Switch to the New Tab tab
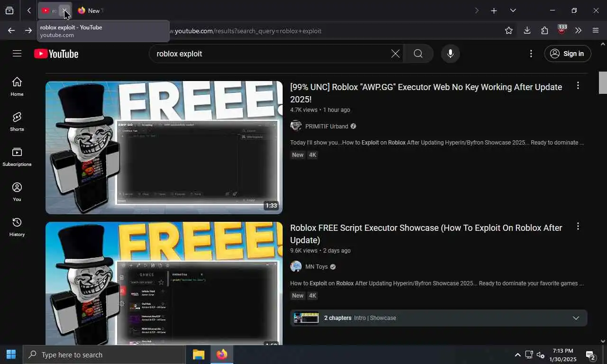 [90, 10]
